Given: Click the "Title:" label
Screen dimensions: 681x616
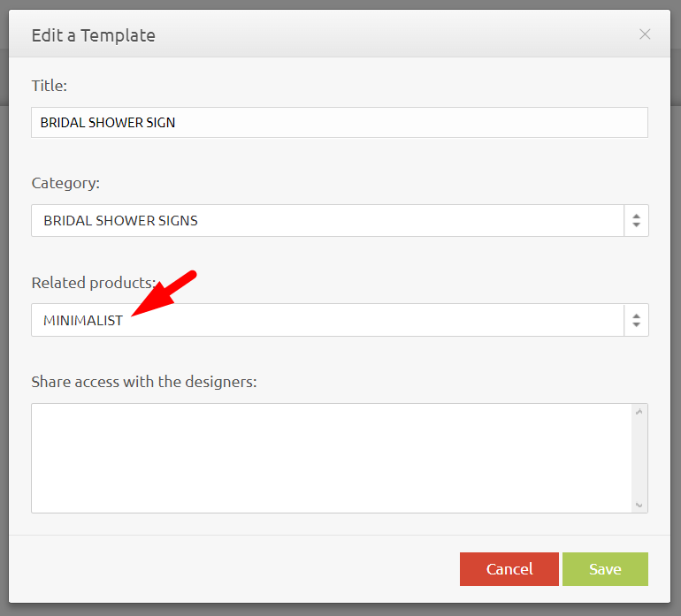Looking at the screenshot, I should coord(50,86).
